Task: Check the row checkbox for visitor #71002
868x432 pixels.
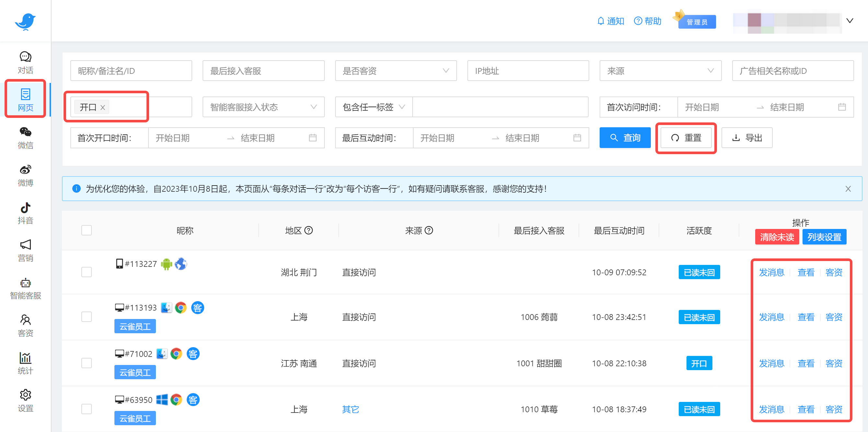Action: coord(86,363)
